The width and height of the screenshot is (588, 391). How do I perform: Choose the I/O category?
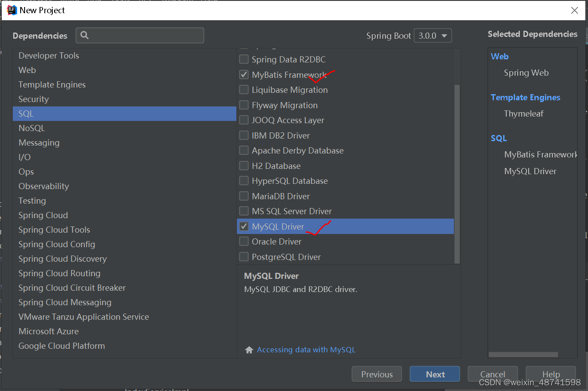pos(124,157)
